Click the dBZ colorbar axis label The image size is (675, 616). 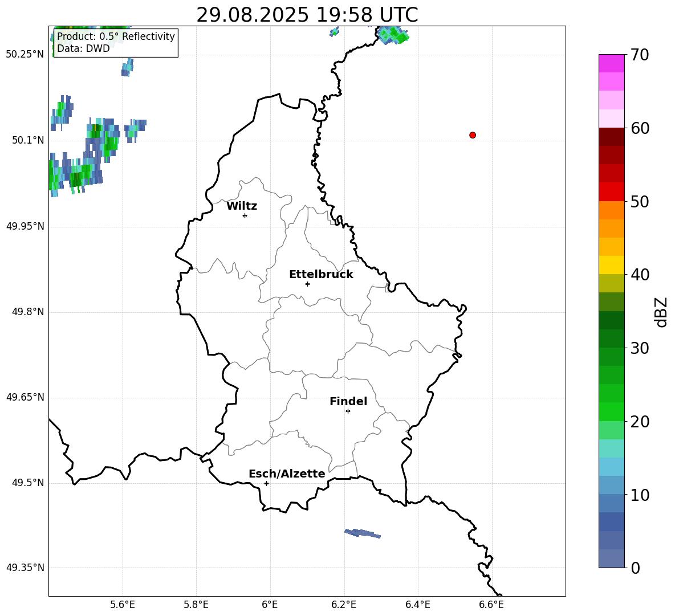click(x=661, y=312)
